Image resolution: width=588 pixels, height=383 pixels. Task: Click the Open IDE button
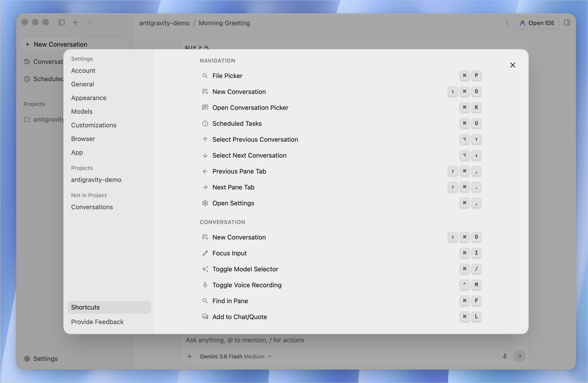tap(537, 23)
